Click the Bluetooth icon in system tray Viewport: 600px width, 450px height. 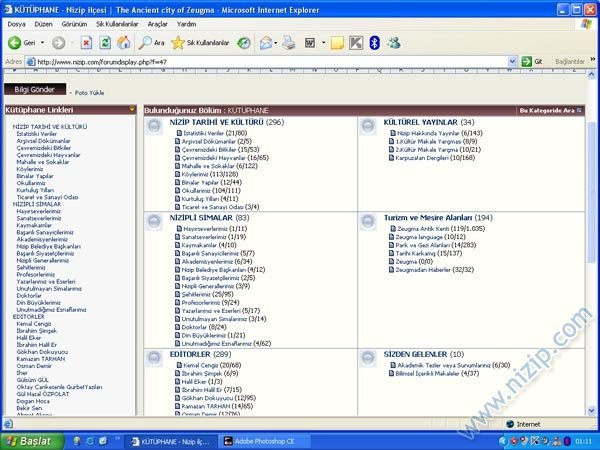tap(567, 441)
